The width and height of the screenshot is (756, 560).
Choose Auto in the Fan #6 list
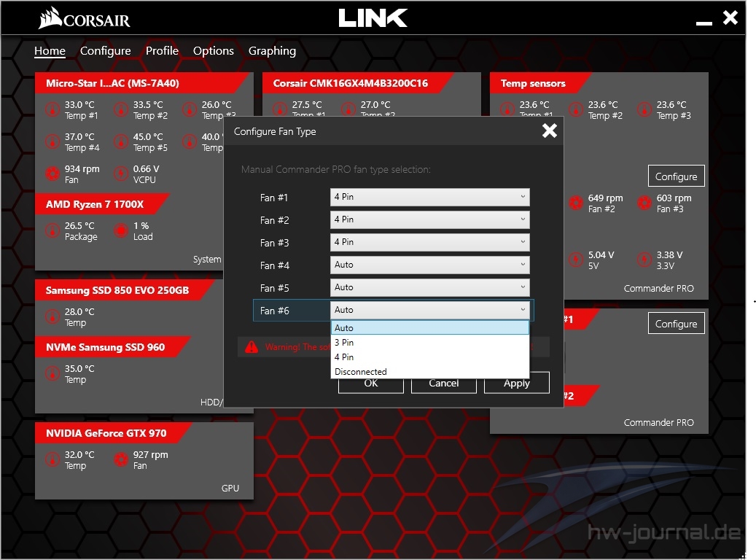[429, 328]
